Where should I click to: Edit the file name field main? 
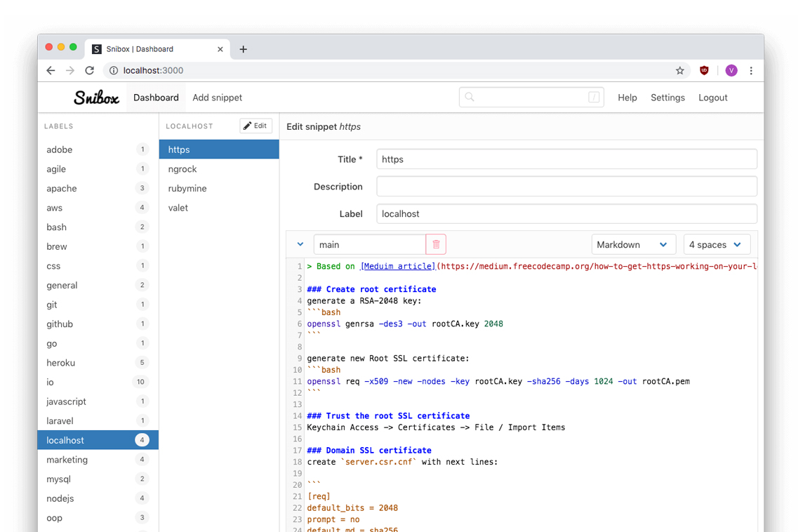(x=370, y=244)
